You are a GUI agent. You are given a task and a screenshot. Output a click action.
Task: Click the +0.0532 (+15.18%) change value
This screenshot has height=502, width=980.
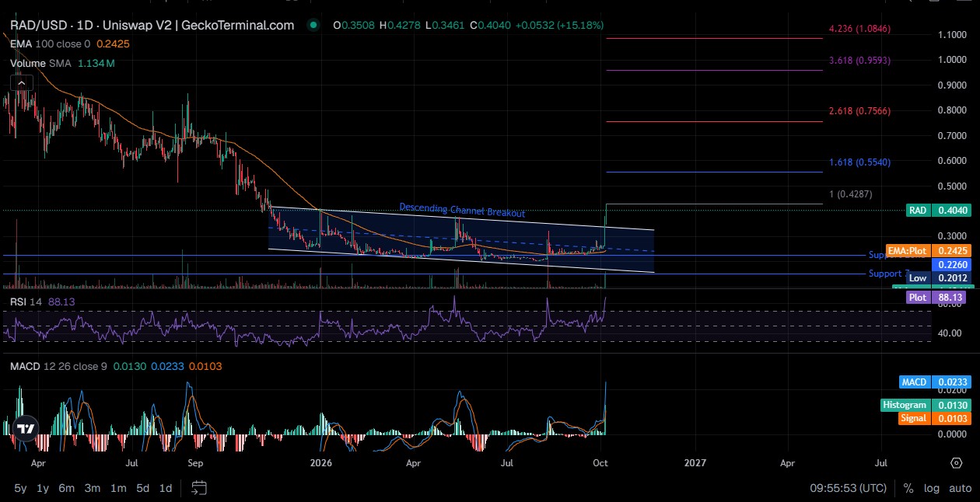tap(559, 25)
